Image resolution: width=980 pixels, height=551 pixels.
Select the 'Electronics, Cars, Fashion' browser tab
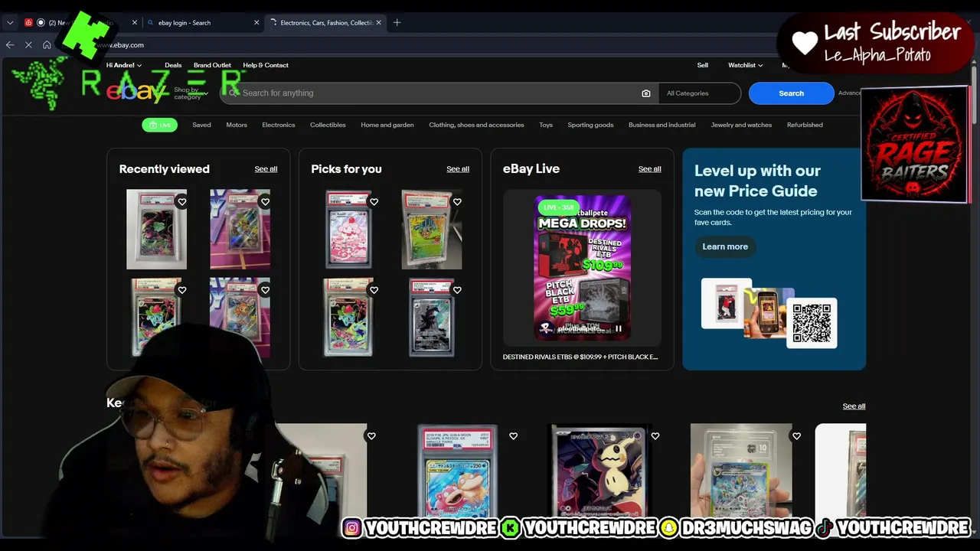tap(327, 23)
